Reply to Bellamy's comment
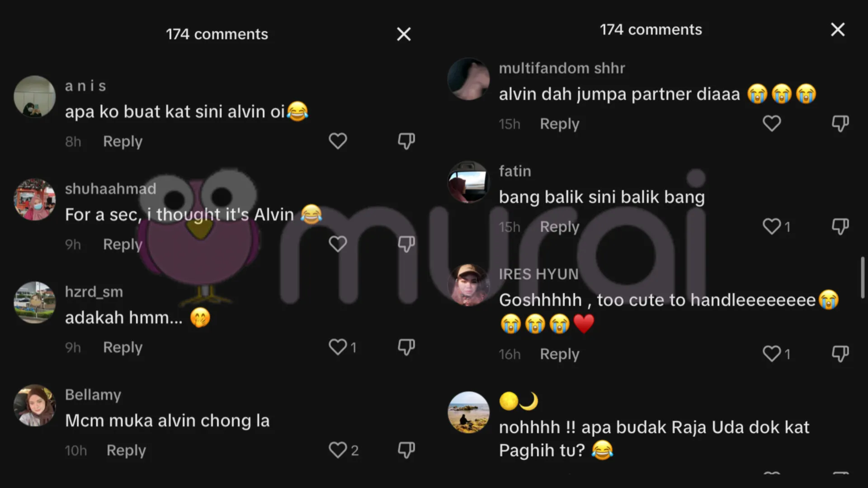 point(126,450)
